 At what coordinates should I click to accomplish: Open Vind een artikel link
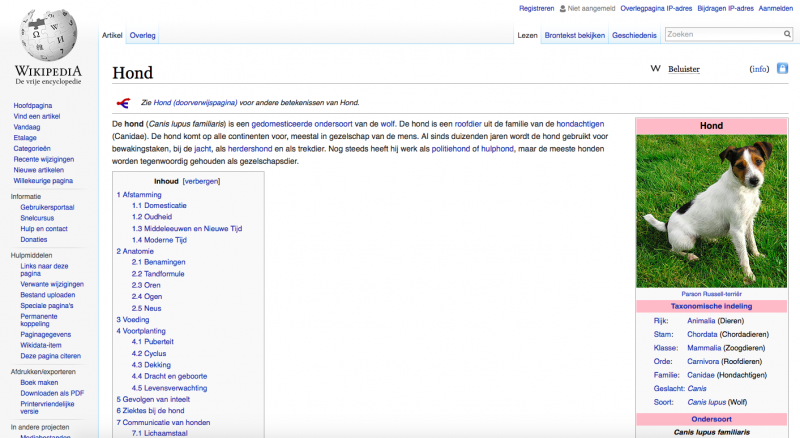click(x=37, y=116)
